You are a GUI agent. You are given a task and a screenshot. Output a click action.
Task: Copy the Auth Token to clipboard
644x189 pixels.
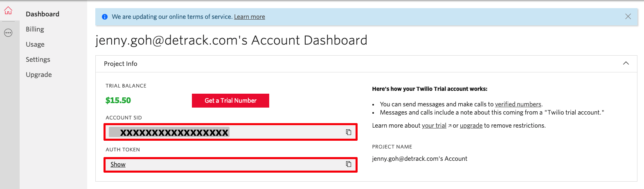[x=349, y=164]
